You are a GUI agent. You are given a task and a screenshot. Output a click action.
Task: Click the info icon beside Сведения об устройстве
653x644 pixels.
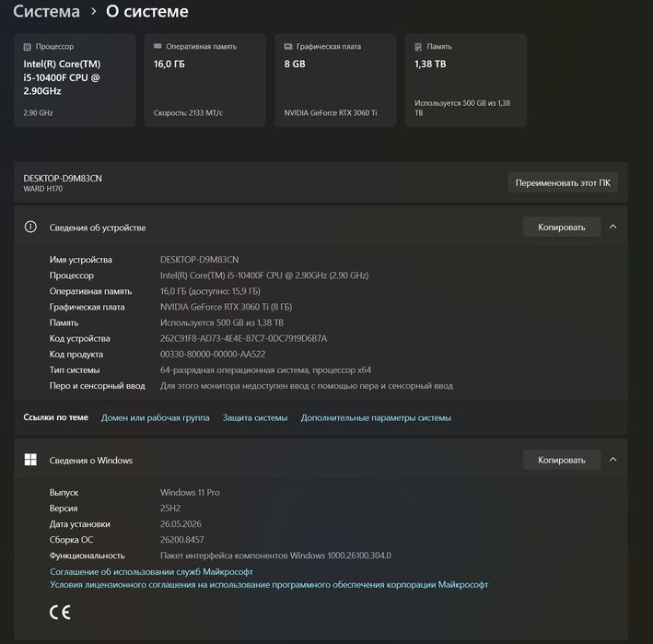click(x=30, y=227)
